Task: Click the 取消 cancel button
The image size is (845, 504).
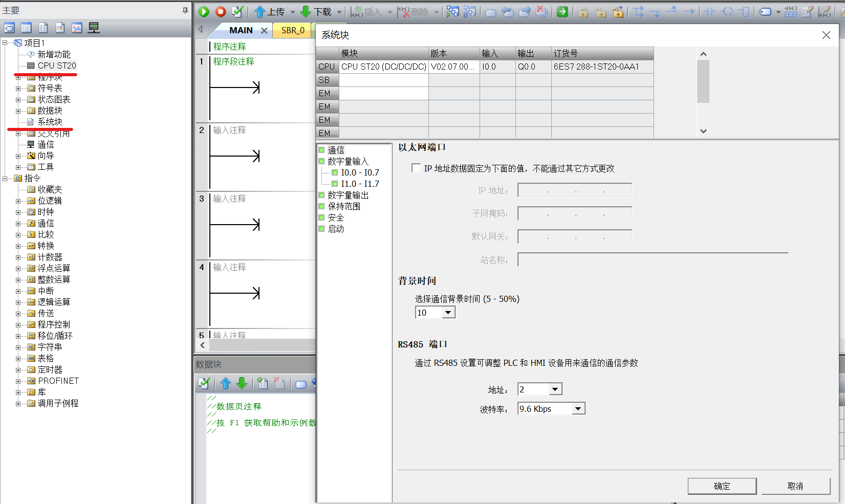Action: [x=795, y=486]
